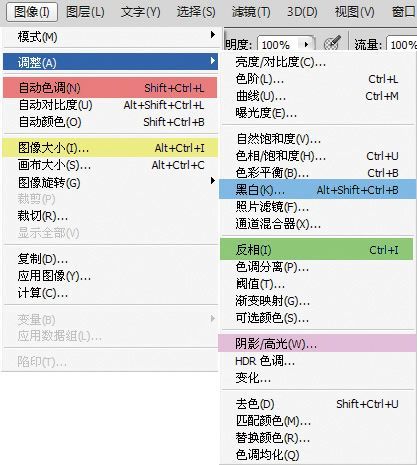Choose 黑白(K)... adjustment
Screen dimensions: 417x465
[318, 190]
